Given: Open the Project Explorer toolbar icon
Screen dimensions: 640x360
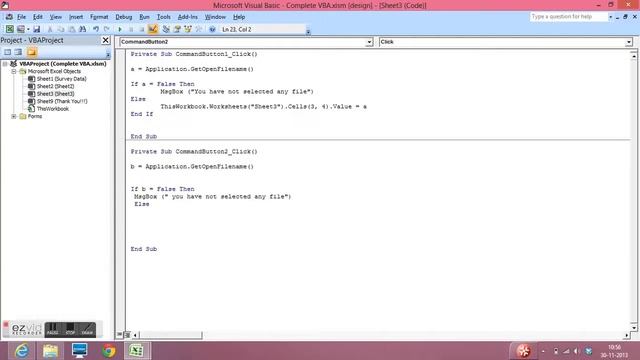Looking at the screenshot, I should point(166,29).
